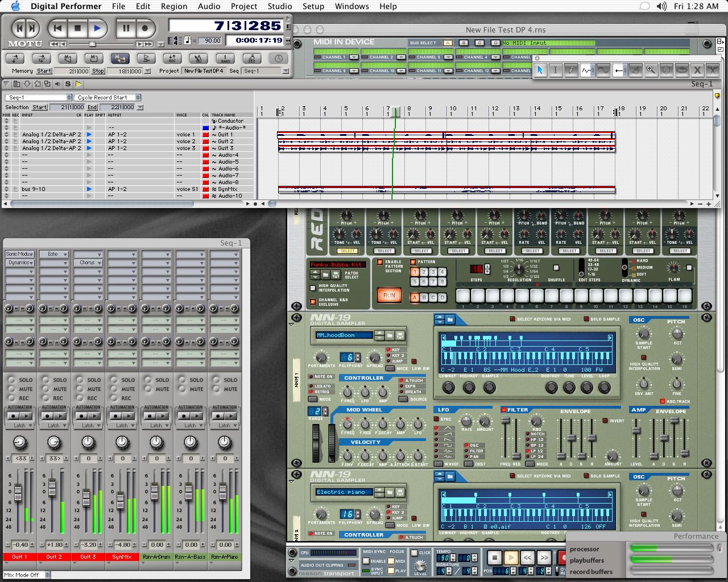728x582 pixels.
Task: Click the Memory Start button
Action: (x=44, y=71)
